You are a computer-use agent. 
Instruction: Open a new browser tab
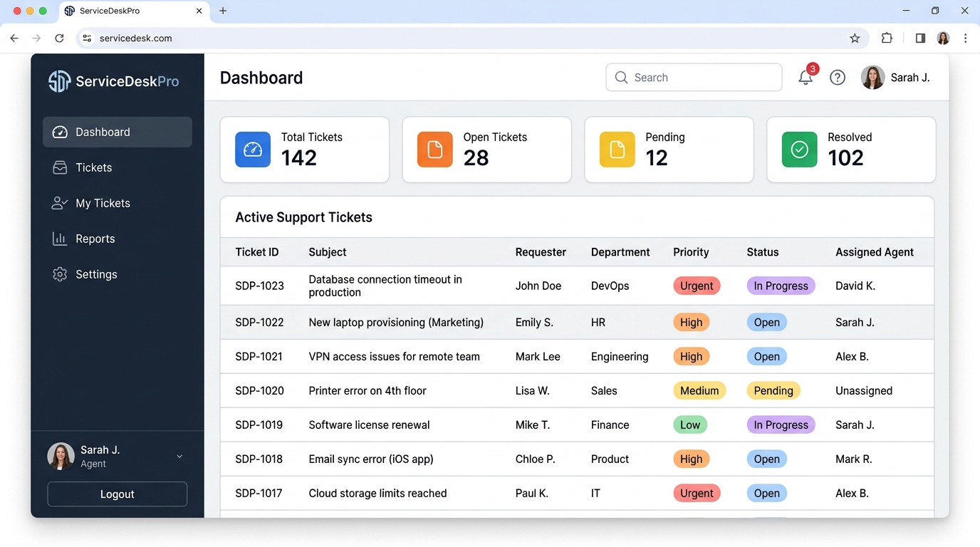pos(223,11)
